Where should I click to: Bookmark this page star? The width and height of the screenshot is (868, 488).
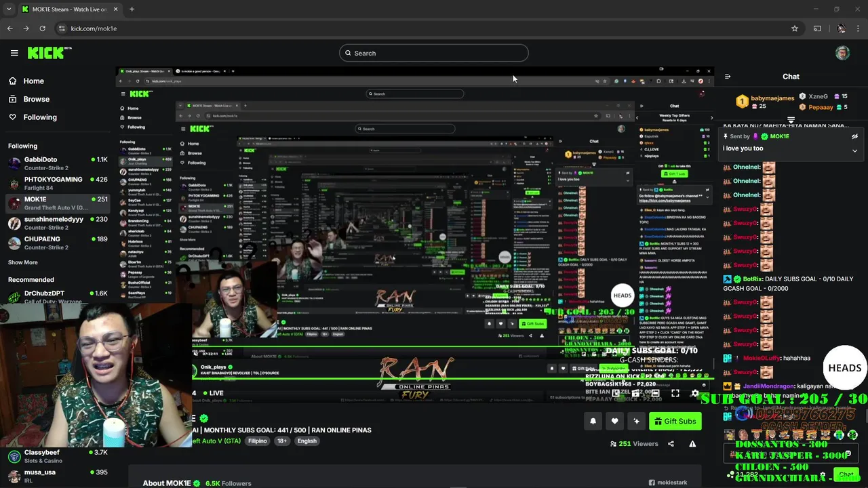794,28
